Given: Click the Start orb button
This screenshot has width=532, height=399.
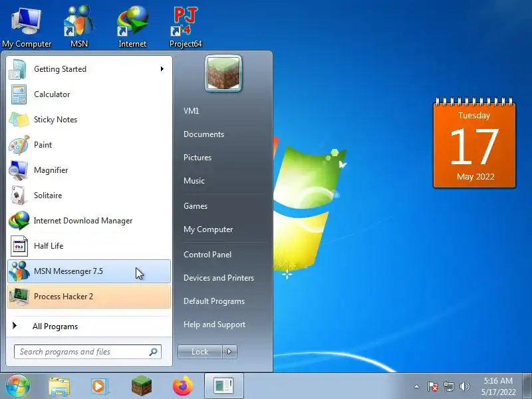Looking at the screenshot, I should point(18,386).
